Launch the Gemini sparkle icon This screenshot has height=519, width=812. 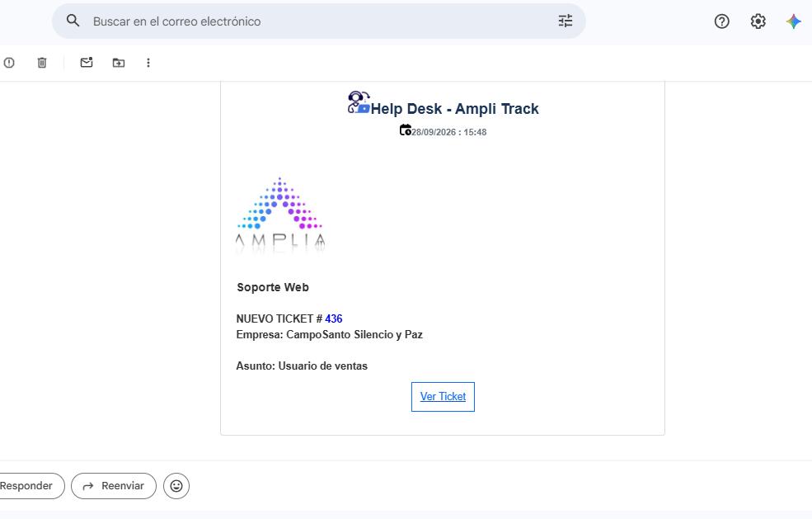coord(793,21)
